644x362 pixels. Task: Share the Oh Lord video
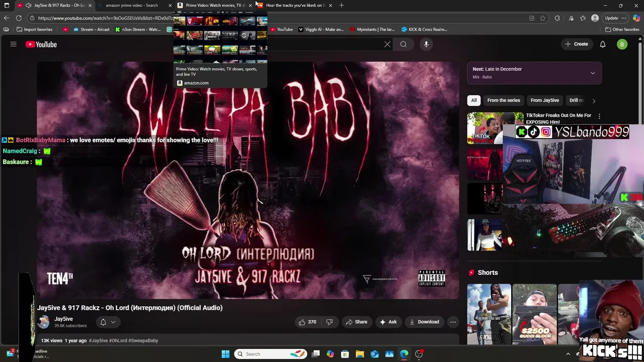[356, 322]
